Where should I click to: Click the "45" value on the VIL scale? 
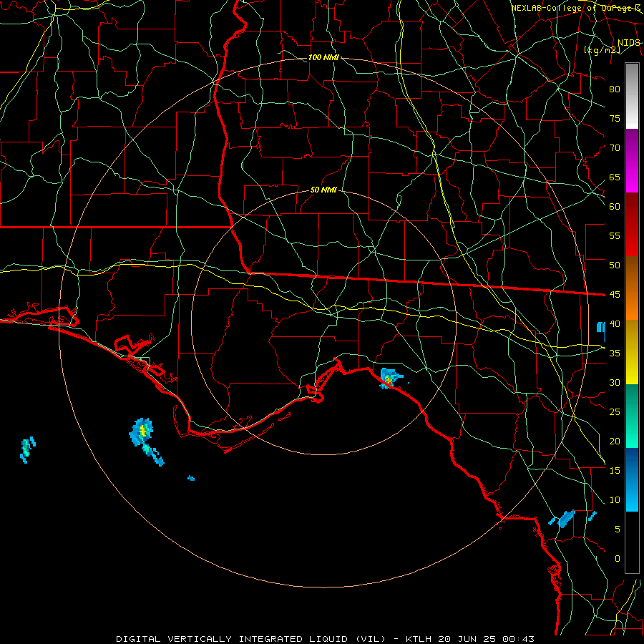click(615, 295)
